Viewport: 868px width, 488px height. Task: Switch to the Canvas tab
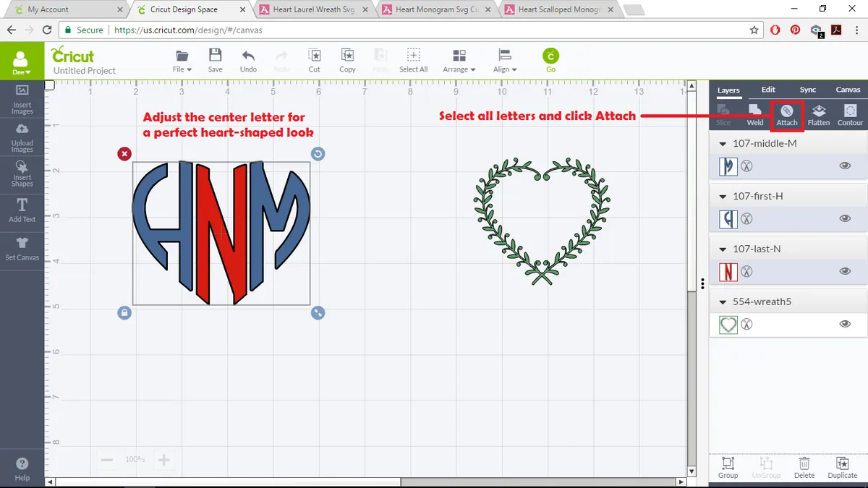[x=848, y=90]
